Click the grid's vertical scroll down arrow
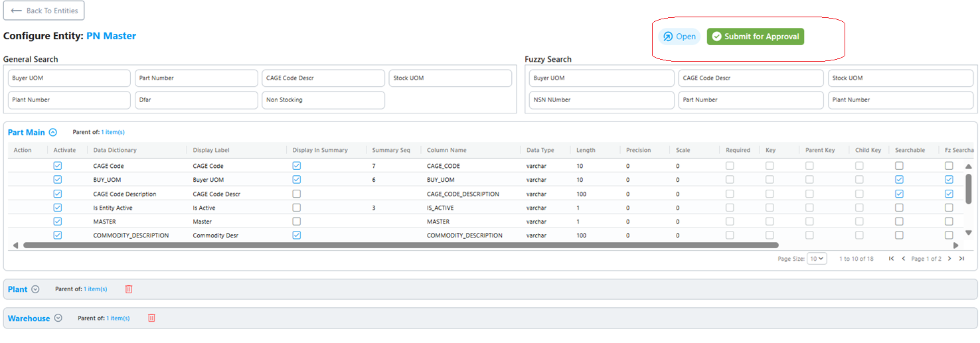The height and width of the screenshot is (343, 980). click(x=968, y=233)
